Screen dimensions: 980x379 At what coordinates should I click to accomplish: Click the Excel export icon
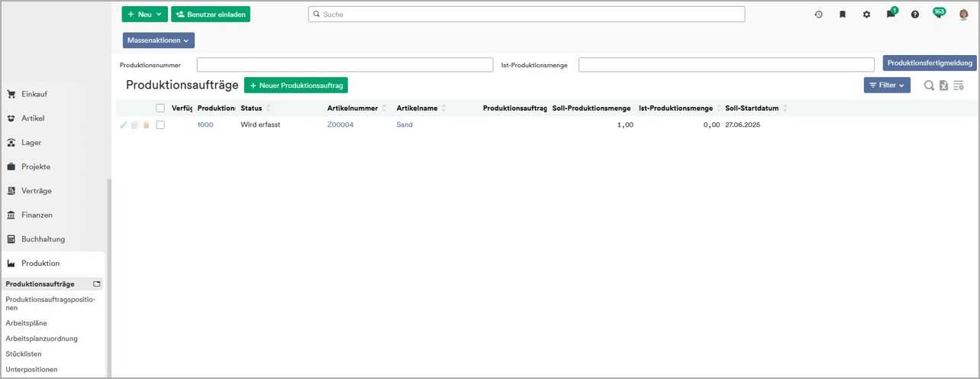click(x=943, y=86)
